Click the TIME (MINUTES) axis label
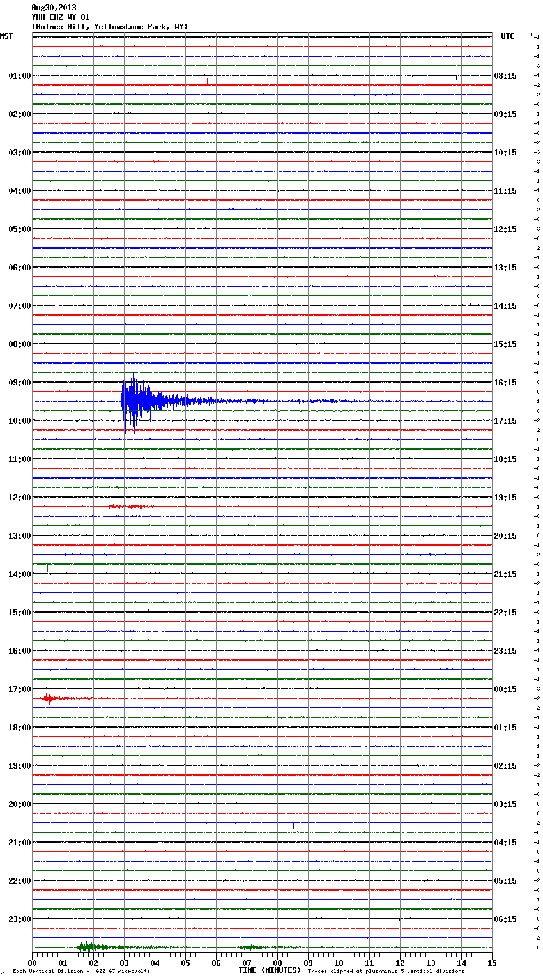Screen dimensions: 543x980 (270, 970)
